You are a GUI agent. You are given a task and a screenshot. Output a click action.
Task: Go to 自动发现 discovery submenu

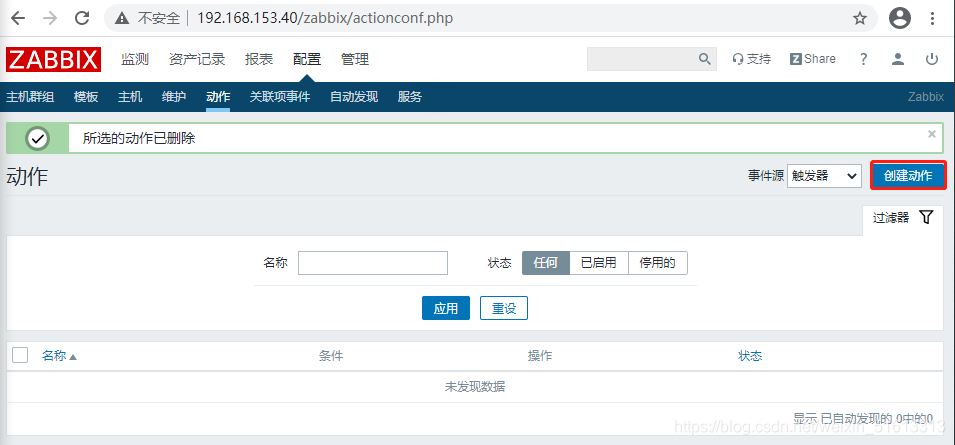[354, 97]
